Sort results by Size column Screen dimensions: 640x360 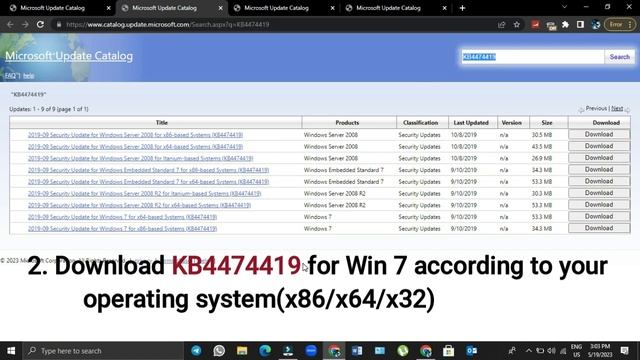pyautogui.click(x=547, y=122)
